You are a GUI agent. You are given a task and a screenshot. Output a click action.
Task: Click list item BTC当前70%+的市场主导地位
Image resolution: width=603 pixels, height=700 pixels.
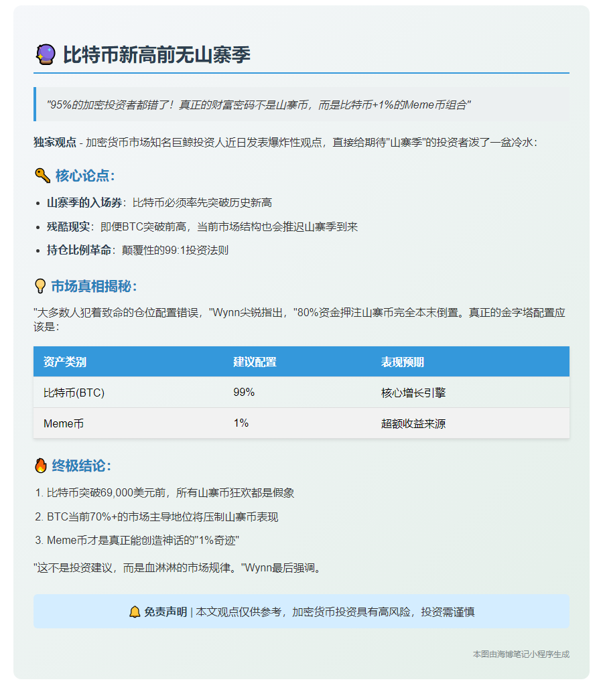pos(163,517)
